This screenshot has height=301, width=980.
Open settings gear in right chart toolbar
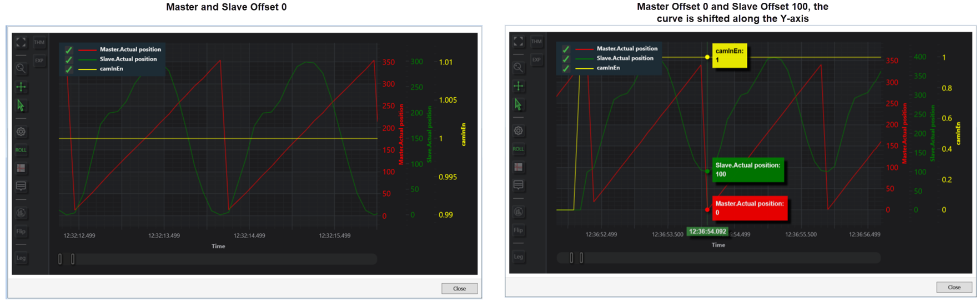[518, 131]
